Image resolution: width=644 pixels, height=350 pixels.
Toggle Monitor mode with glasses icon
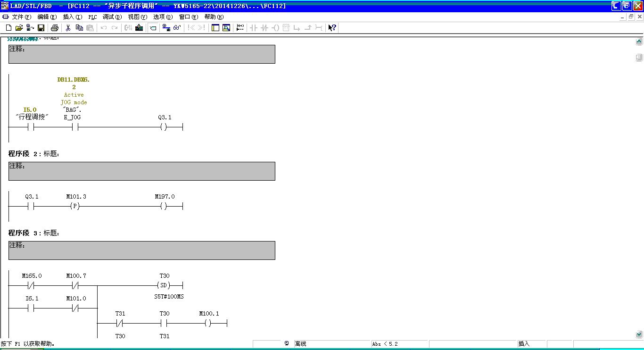pos(177,28)
